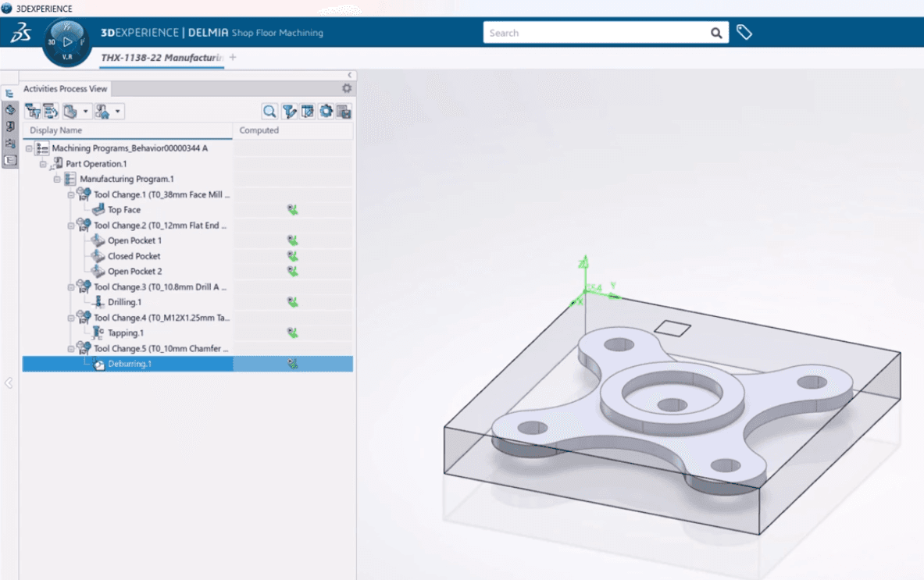Click the funnel filter edit icon

[x=289, y=112]
